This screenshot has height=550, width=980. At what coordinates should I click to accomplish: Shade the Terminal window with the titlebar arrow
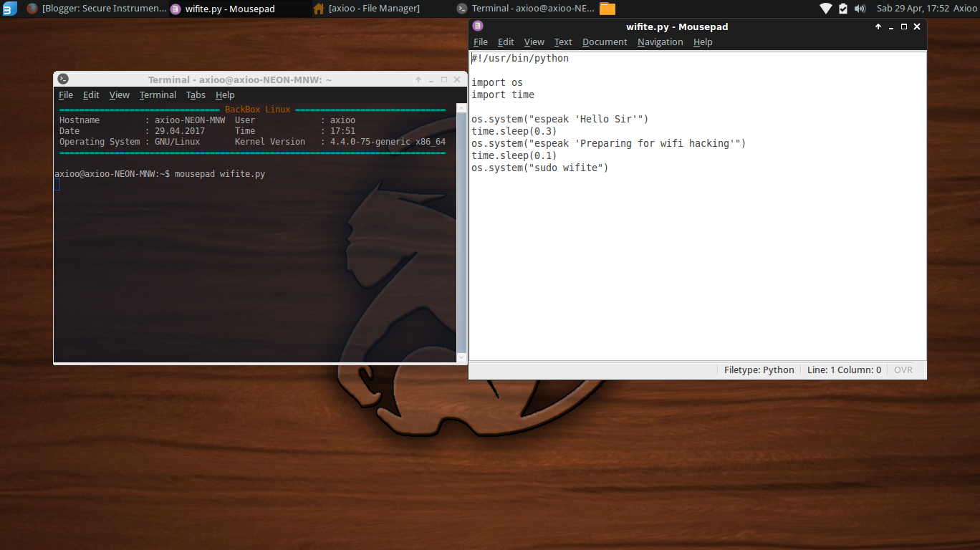point(418,79)
